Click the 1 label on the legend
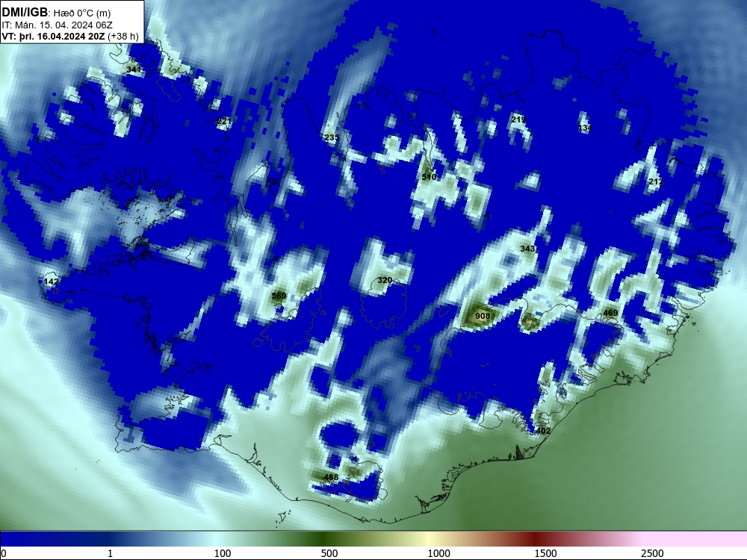The height and width of the screenshot is (560, 747). 110,553
